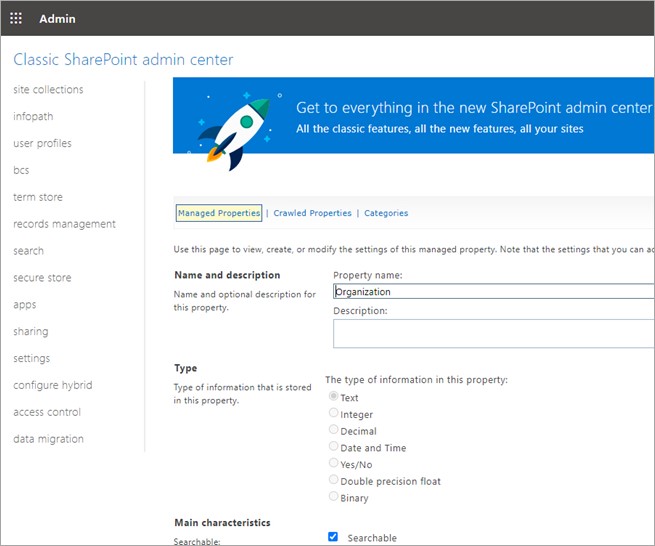Image resolution: width=655 pixels, height=546 pixels.
Task: Switch to the Managed Properties tab
Action: [218, 213]
